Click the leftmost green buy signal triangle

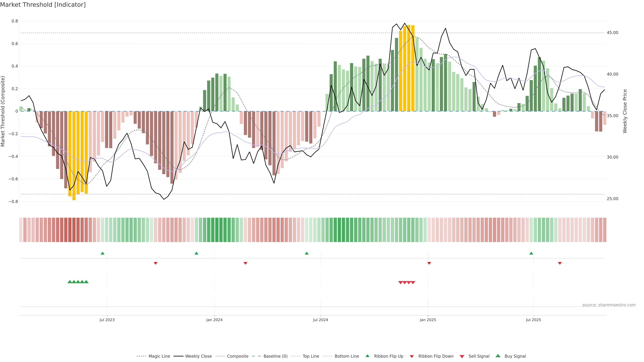(x=70, y=282)
